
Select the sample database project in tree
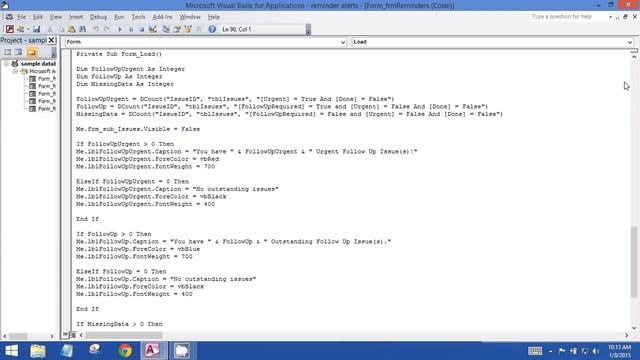[38, 64]
